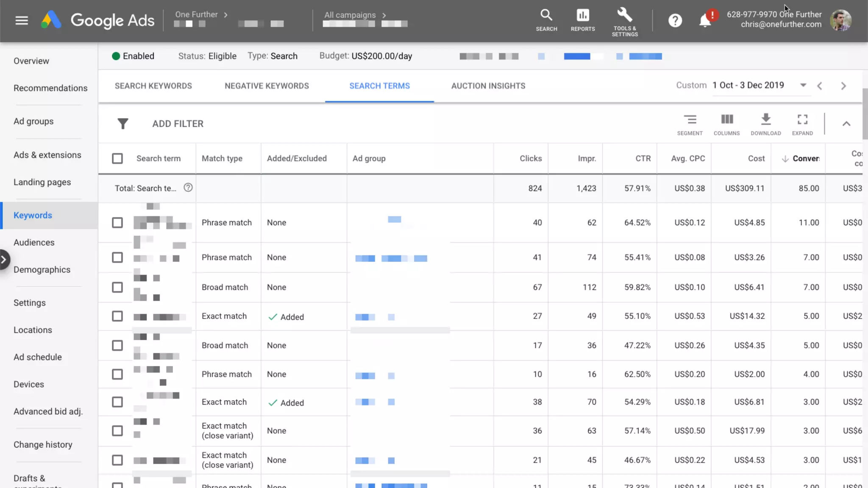The width and height of the screenshot is (868, 488).
Task: Open the Auction Insights tab
Action: pos(488,86)
